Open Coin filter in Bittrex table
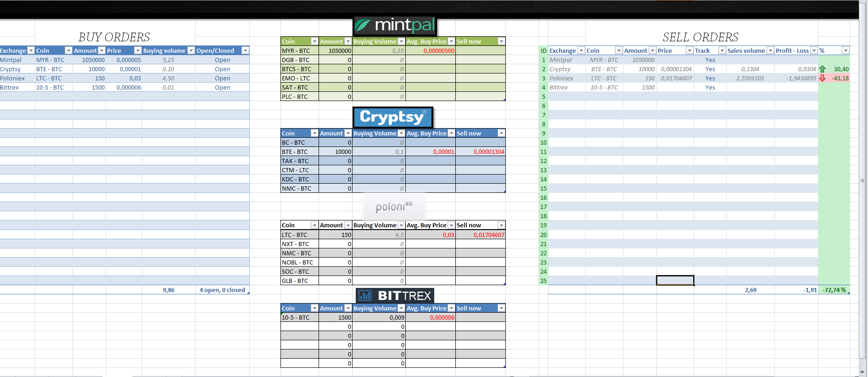868x377 pixels. point(314,308)
